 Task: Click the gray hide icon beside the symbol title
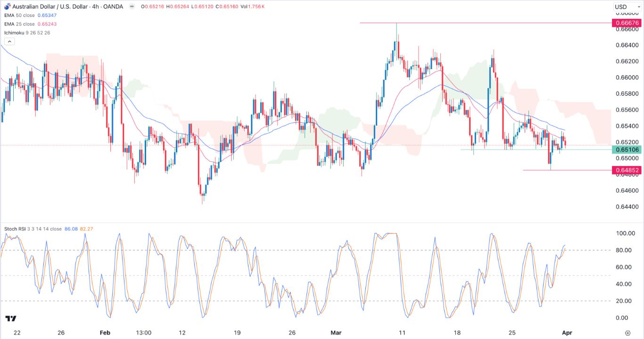point(132,6)
